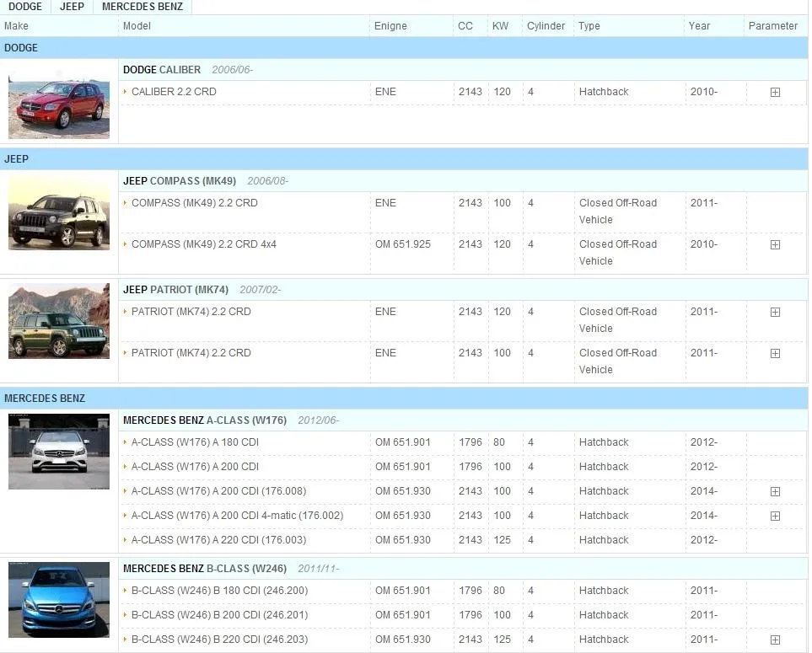The image size is (812, 653).
Task: Select the MERCEDES BENZ section header bar
Action: [404, 398]
